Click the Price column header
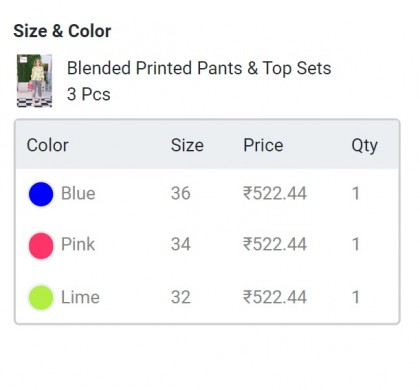This screenshot has width=420, height=390. point(263,145)
